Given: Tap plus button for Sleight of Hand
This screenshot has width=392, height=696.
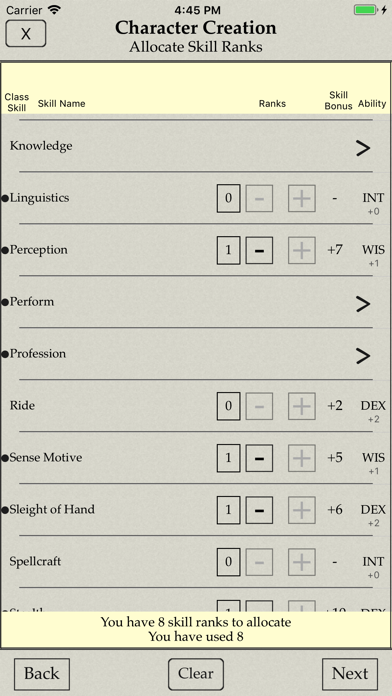Looking at the screenshot, I should click(302, 510).
